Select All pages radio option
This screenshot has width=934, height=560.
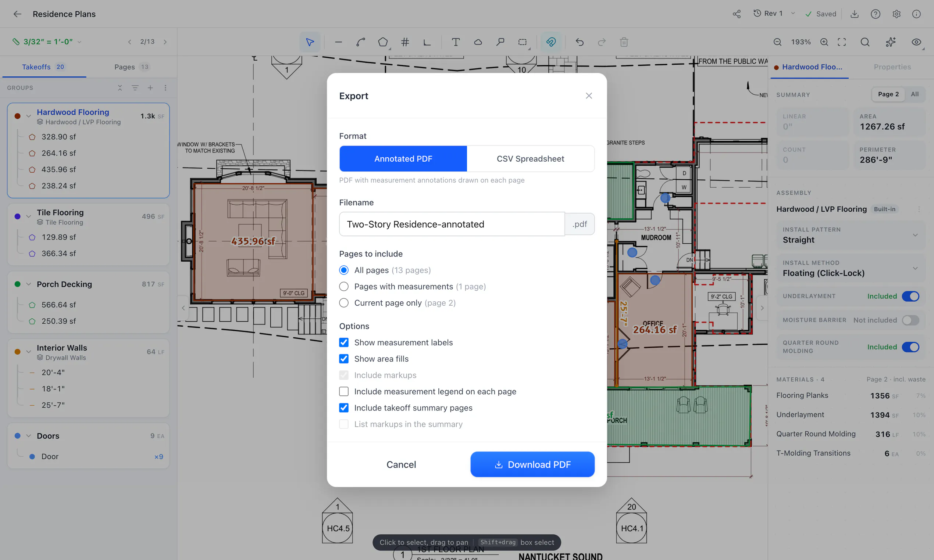tap(343, 270)
